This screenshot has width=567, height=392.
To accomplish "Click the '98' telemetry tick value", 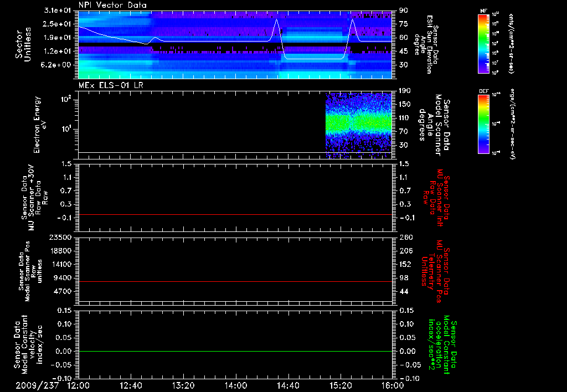I will pos(404,278).
